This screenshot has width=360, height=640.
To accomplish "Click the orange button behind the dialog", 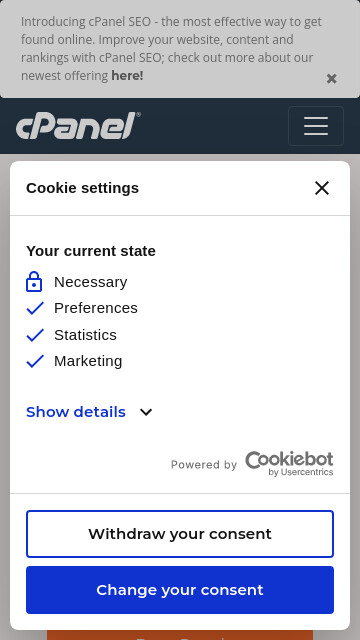I will pos(180,635).
